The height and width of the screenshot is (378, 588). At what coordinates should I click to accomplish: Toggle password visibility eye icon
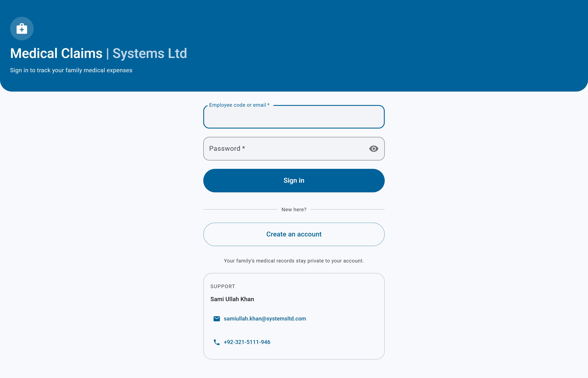click(374, 149)
